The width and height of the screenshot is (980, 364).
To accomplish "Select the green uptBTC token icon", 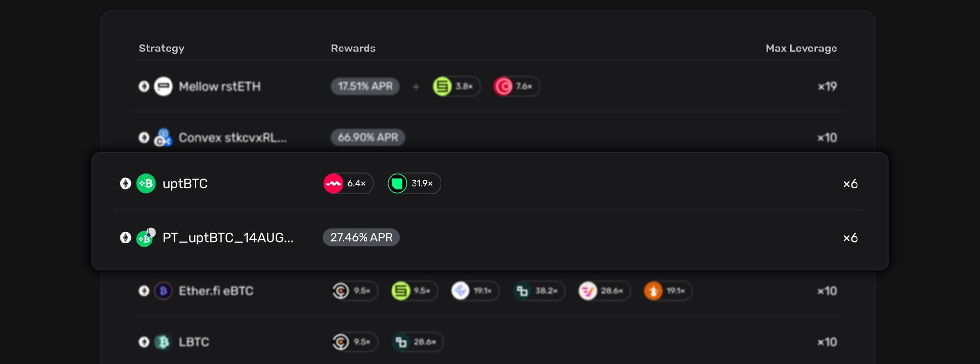I will click(146, 184).
